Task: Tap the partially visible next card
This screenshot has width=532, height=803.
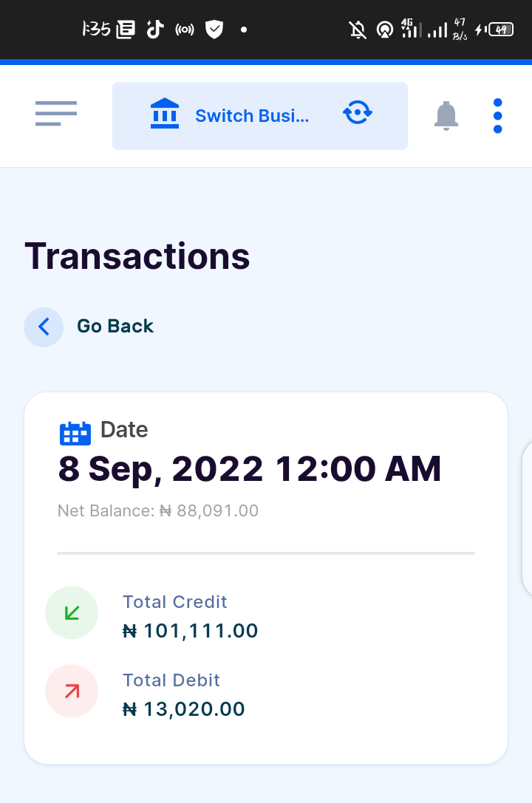Action: point(526,517)
